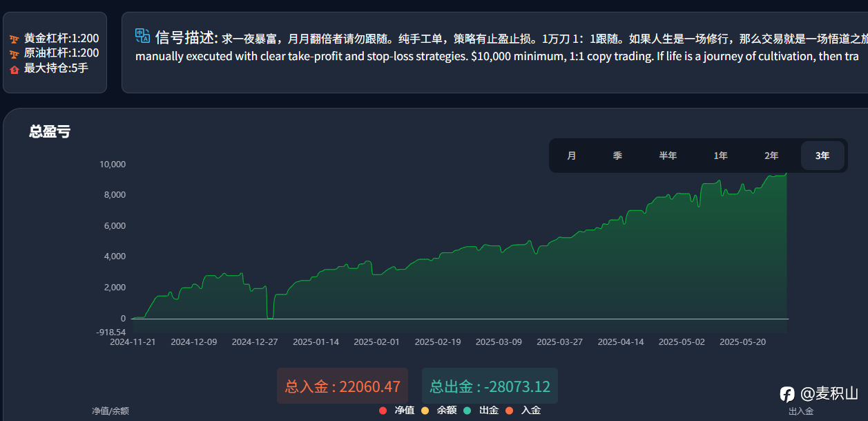Click the 净值/余额 axis label
The width and height of the screenshot is (868, 421).
[110, 411]
